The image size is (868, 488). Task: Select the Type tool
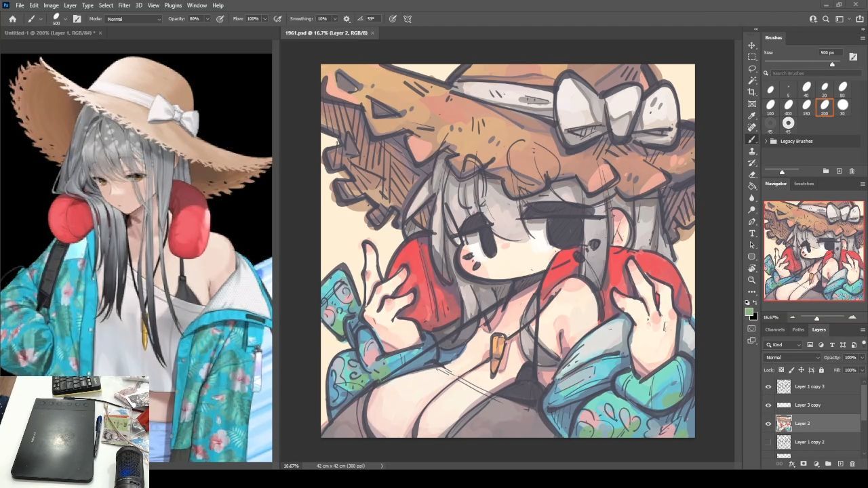pyautogui.click(x=751, y=233)
